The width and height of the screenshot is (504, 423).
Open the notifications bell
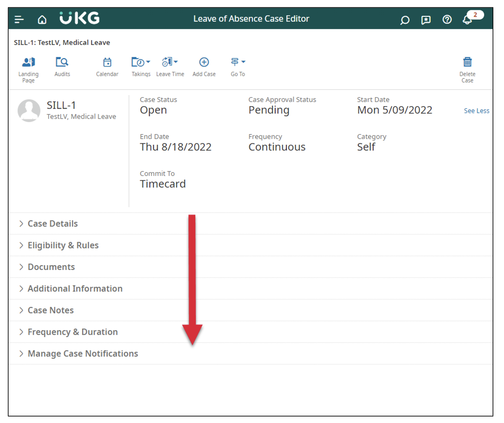coord(467,21)
